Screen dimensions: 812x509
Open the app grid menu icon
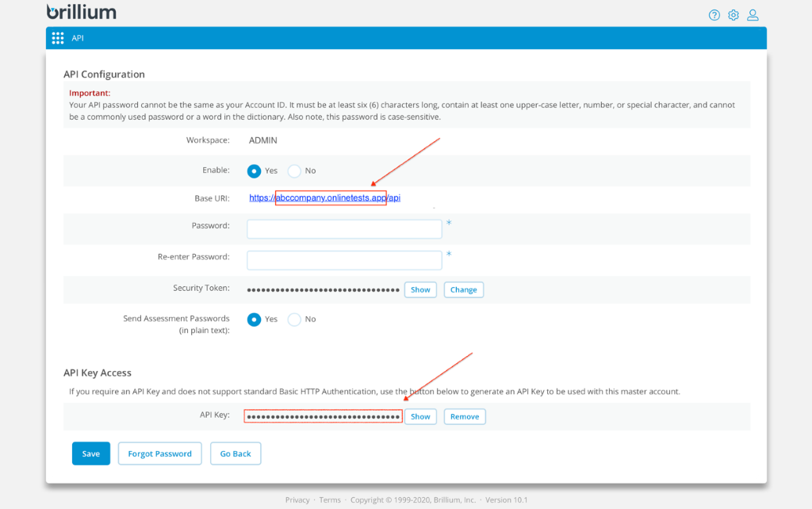pyautogui.click(x=57, y=38)
